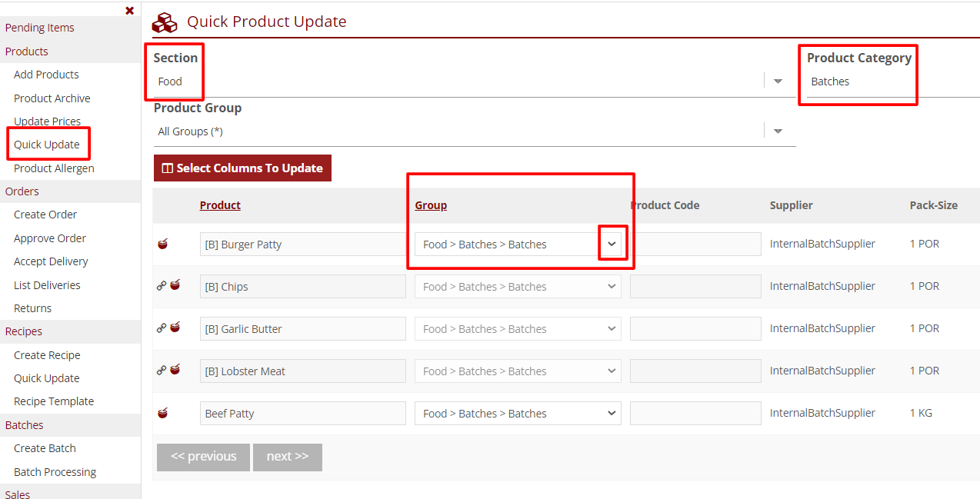Click the boxes icon next to the page title
Image resolution: width=980 pixels, height=499 pixels.
click(x=165, y=22)
